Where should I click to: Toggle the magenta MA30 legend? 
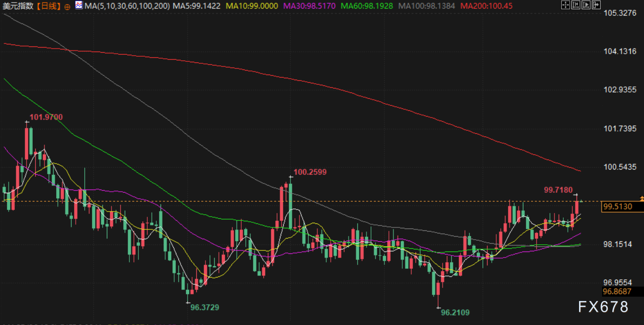[308, 6]
